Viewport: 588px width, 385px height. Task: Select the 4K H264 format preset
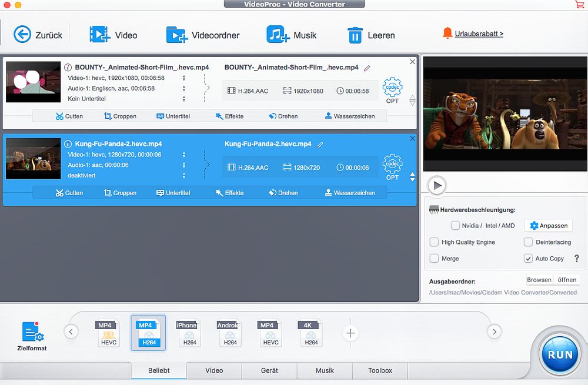[311, 333]
